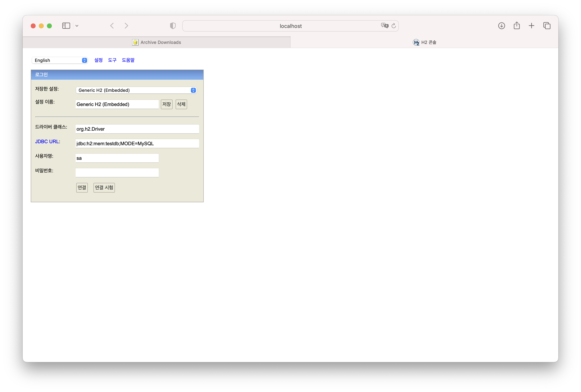Open the 설정 preferences link
581x392 pixels.
point(98,60)
